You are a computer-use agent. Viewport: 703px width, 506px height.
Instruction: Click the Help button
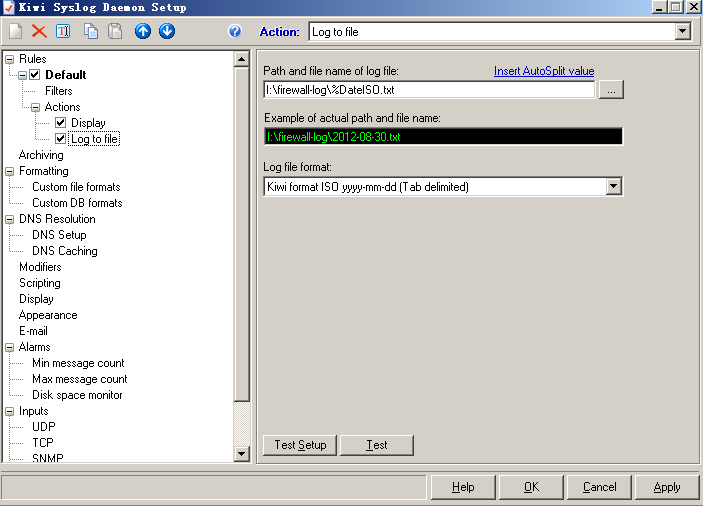point(463,487)
